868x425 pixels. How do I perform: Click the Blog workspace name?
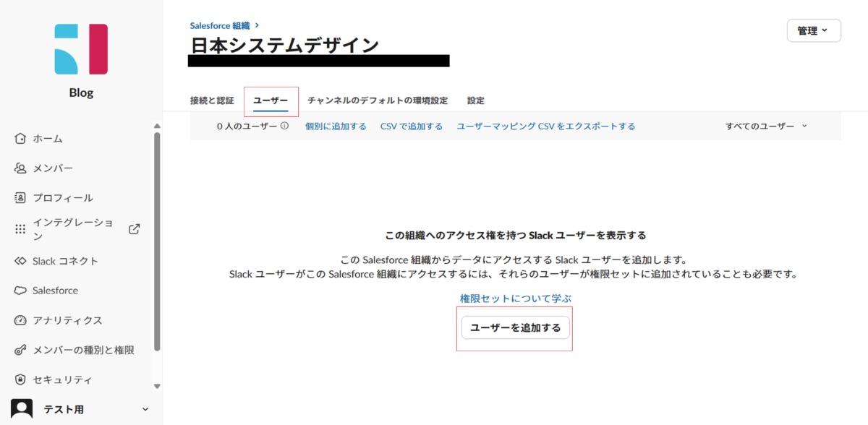81,93
